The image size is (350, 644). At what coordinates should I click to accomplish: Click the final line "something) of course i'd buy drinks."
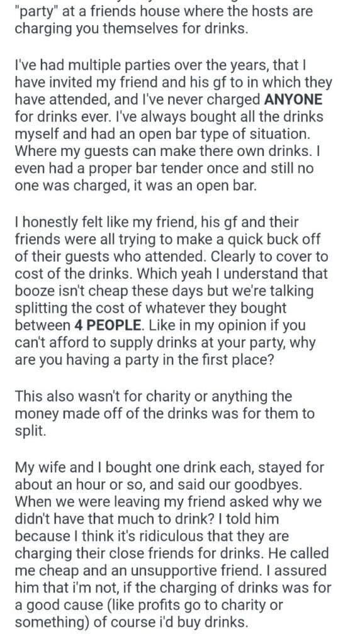click(x=132, y=623)
